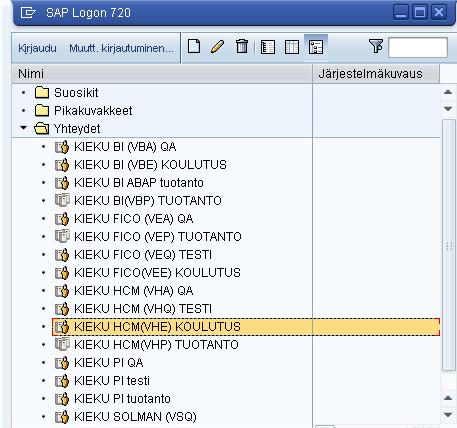Click the filter funnel icon
The height and width of the screenshot is (428, 457).
point(376,46)
